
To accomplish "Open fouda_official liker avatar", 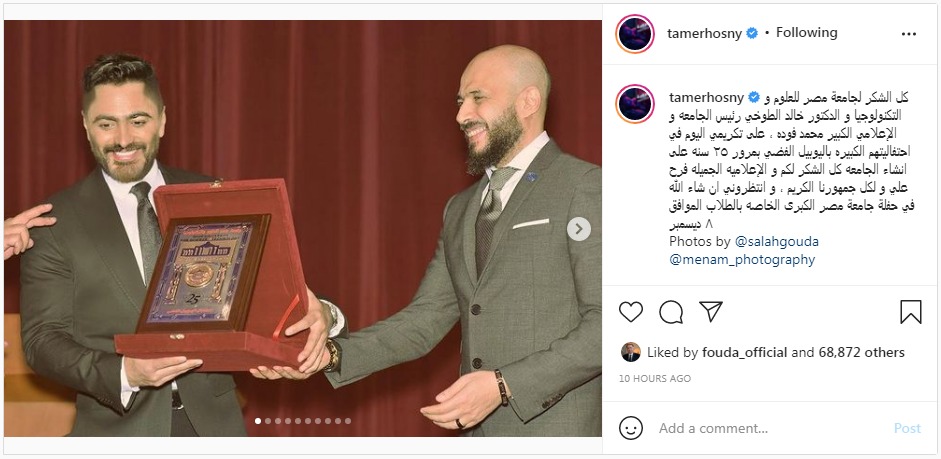I will tap(631, 352).
